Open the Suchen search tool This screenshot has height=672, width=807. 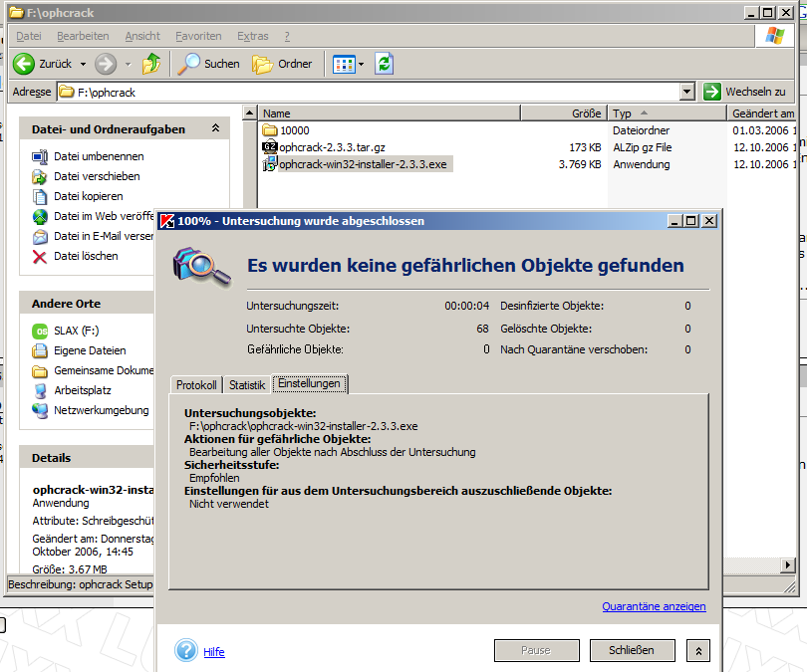point(208,64)
